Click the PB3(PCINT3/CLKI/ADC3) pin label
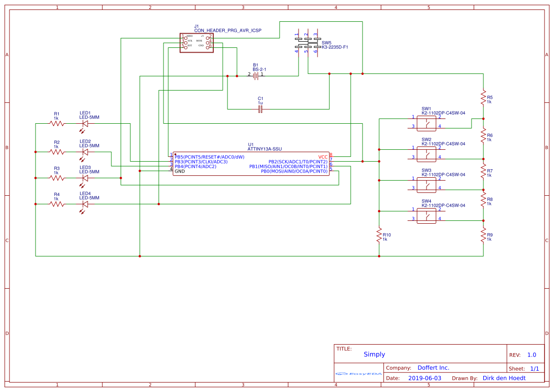This screenshot has width=554, height=392. pyautogui.click(x=201, y=162)
